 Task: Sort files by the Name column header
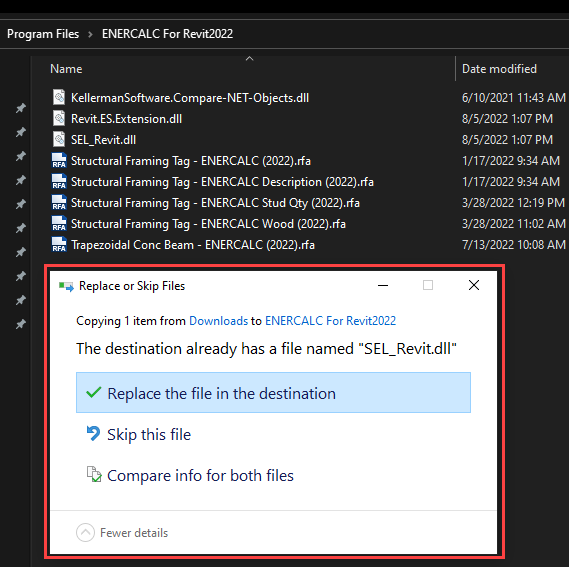point(66,69)
